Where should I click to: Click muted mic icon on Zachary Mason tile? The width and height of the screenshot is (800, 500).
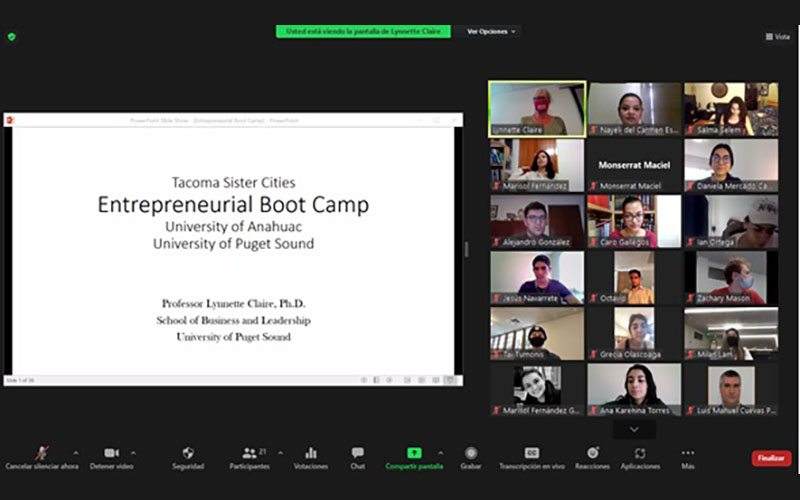690,298
